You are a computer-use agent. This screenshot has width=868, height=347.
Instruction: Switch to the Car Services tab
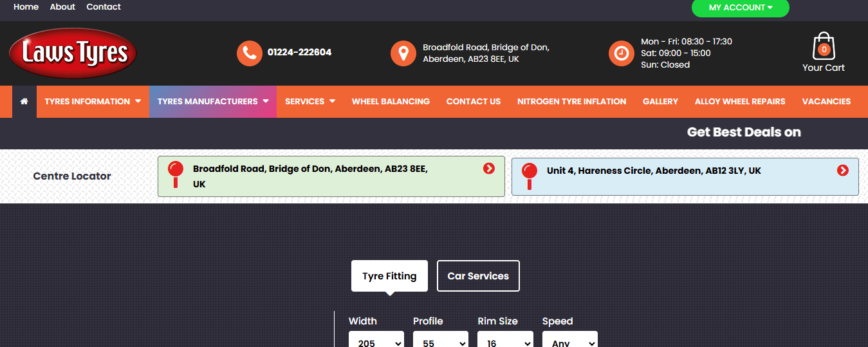478,276
